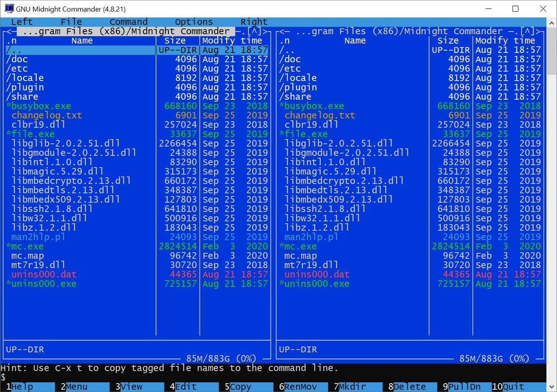Screen dimensions: 557x392
Task: Select /.. parent directory in right panel
Action: coord(410,50)
